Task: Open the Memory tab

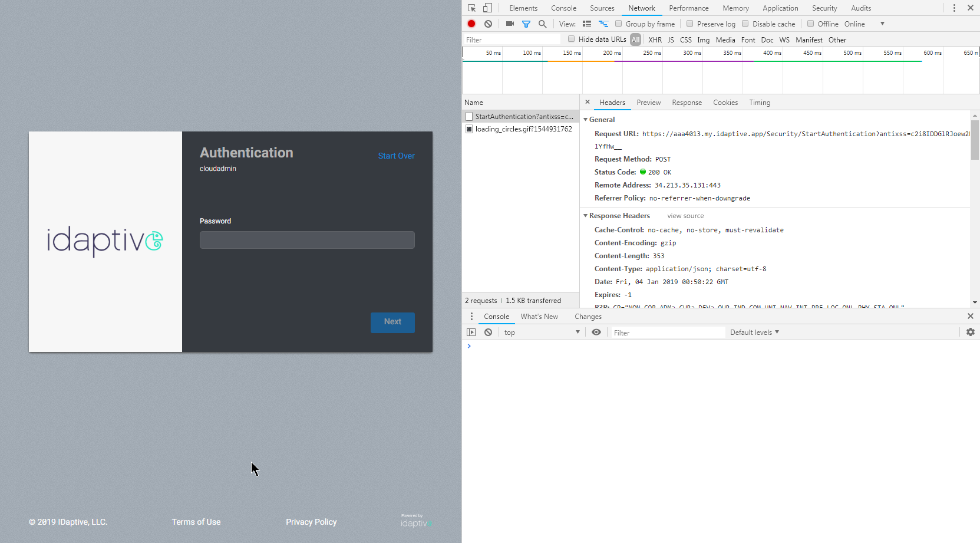Action: 735,8
